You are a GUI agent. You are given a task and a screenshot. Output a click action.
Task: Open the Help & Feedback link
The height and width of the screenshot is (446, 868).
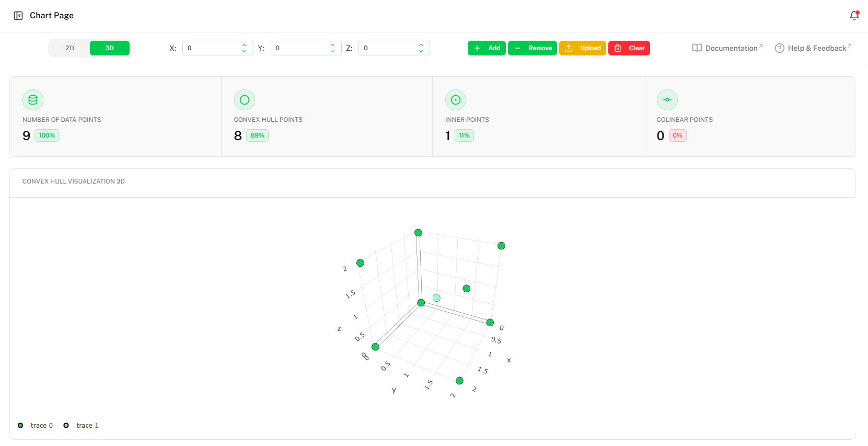coord(813,48)
